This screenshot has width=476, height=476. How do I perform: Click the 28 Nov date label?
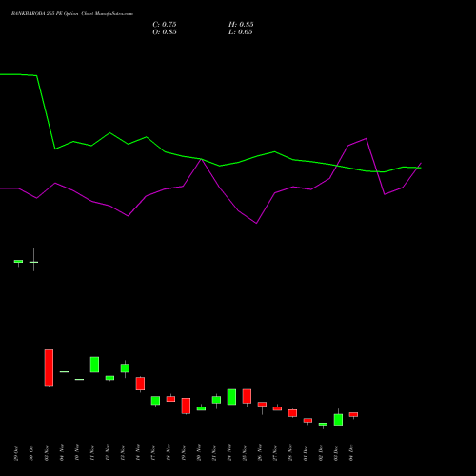click(x=290, y=453)
